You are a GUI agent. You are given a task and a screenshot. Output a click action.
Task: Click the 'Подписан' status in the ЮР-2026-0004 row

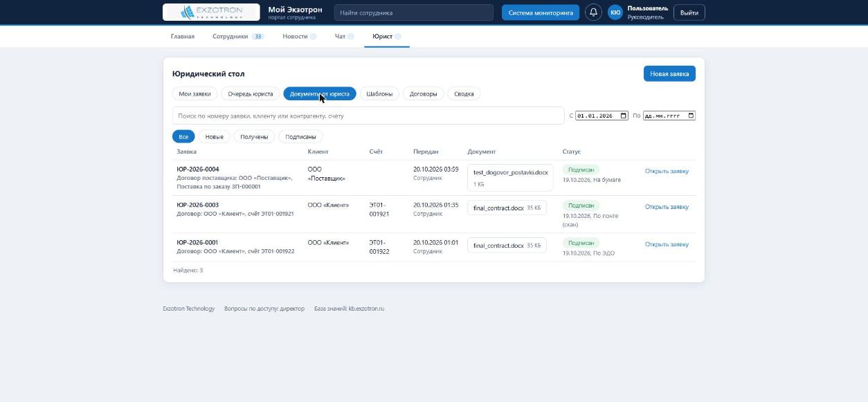coord(581,170)
